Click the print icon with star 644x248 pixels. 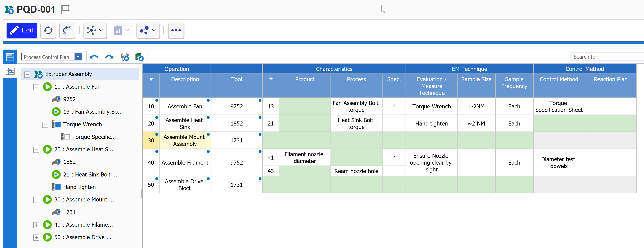tap(125, 57)
